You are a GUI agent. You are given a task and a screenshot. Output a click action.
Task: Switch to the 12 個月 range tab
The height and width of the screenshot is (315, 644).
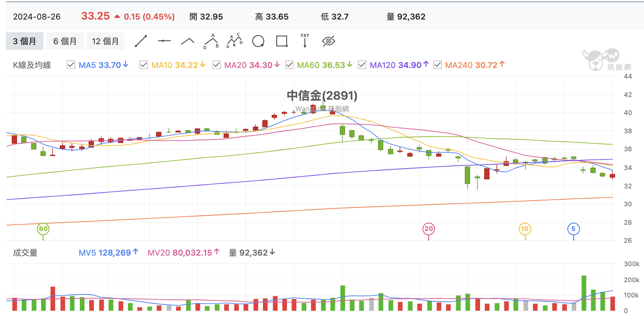coord(106,41)
